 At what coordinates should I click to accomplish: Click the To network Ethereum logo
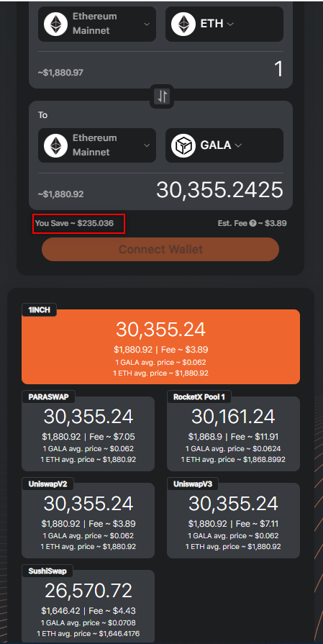pos(56,145)
